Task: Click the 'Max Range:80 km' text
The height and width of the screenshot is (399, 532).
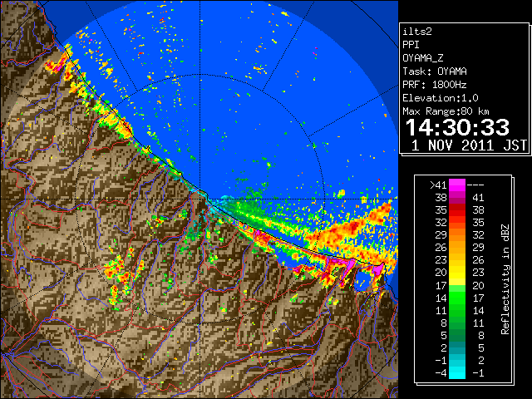Action: [x=446, y=111]
